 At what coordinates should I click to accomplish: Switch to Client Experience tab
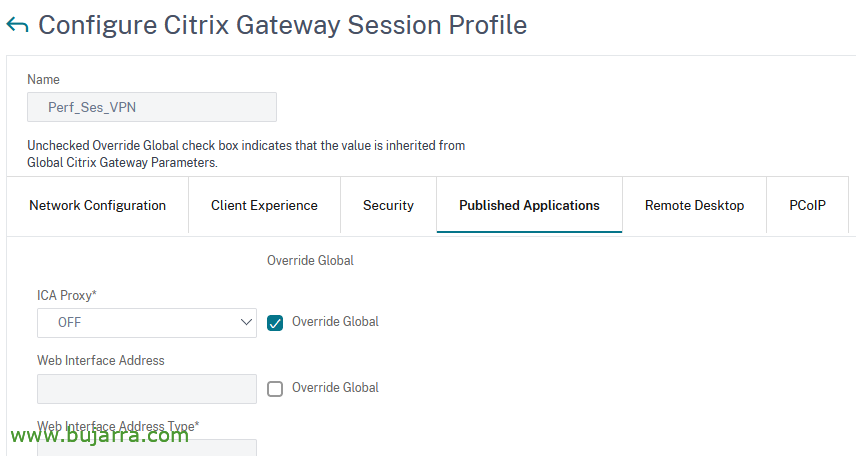264,205
